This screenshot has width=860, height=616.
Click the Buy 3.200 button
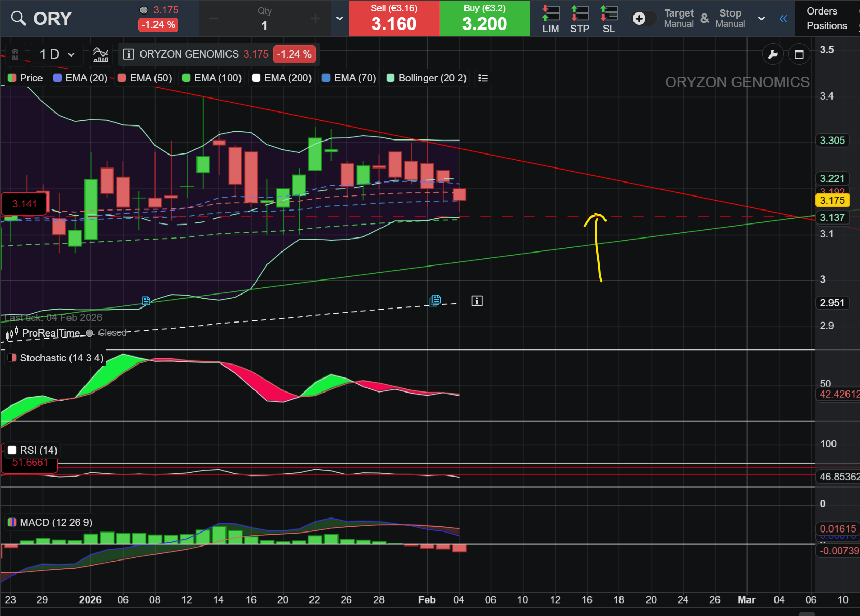click(x=485, y=18)
